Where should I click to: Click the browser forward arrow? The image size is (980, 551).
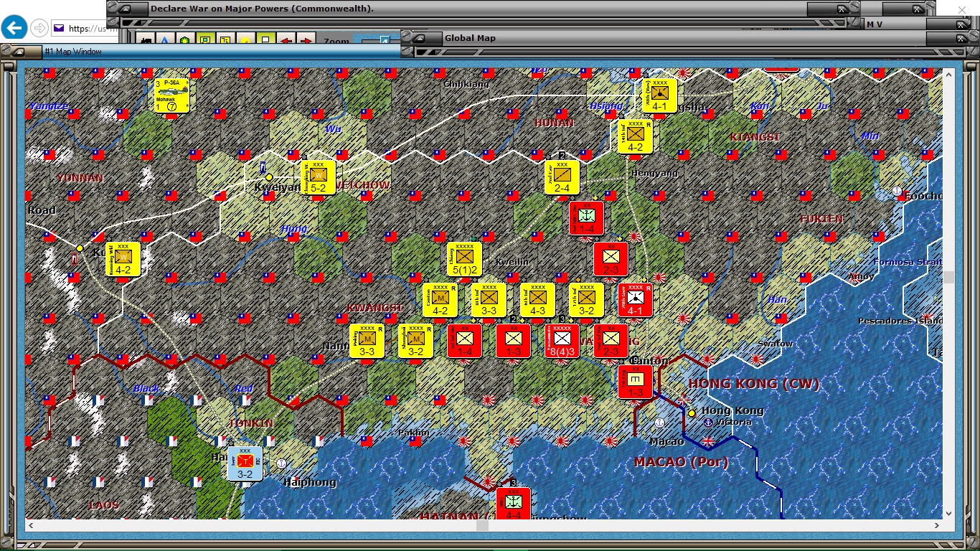click(40, 28)
